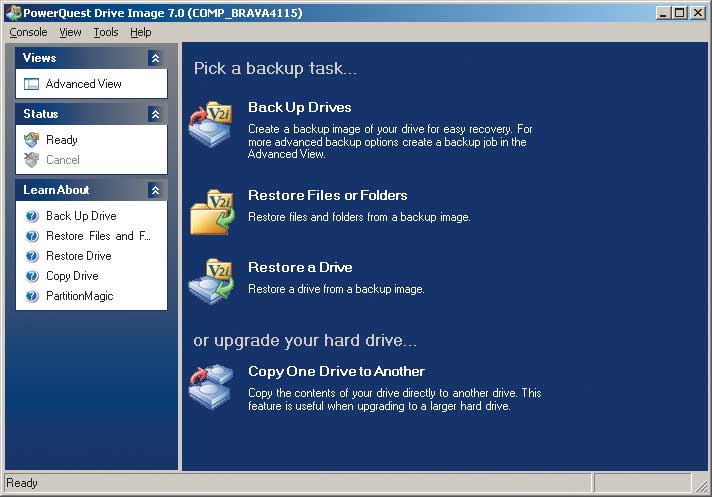Click the help icon beside Copy Drive
Image resolution: width=712 pixels, height=497 pixels.
coord(31,276)
